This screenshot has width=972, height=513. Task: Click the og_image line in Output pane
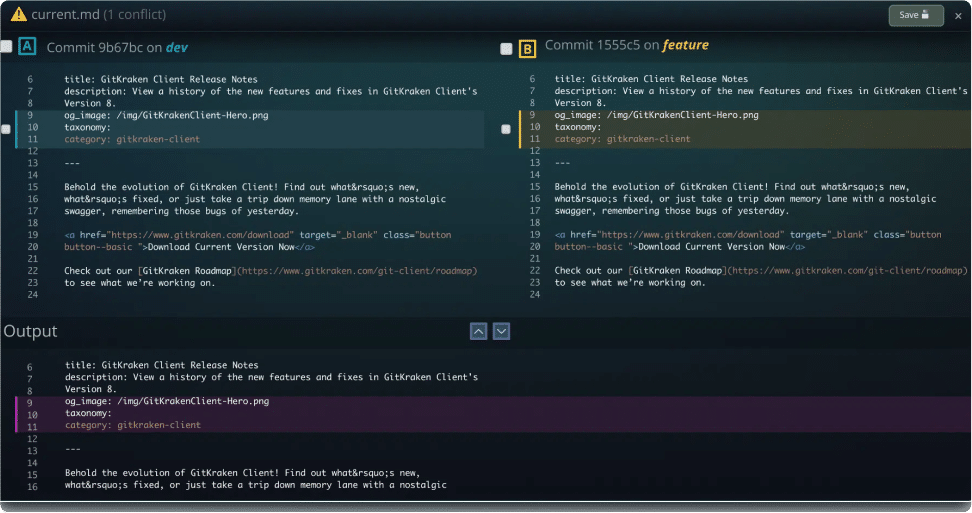click(x=167, y=401)
